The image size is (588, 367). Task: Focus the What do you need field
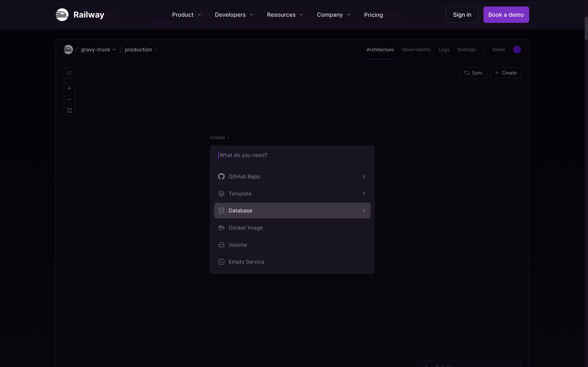292,155
